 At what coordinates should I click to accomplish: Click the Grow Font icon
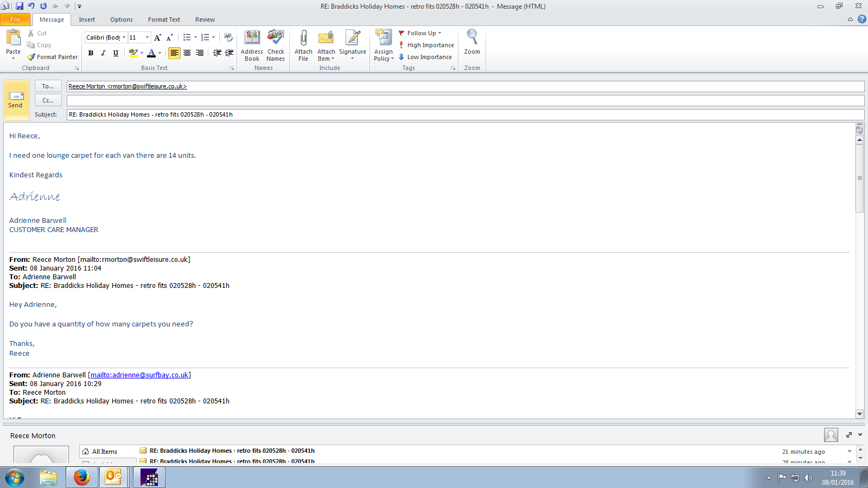[x=157, y=37]
